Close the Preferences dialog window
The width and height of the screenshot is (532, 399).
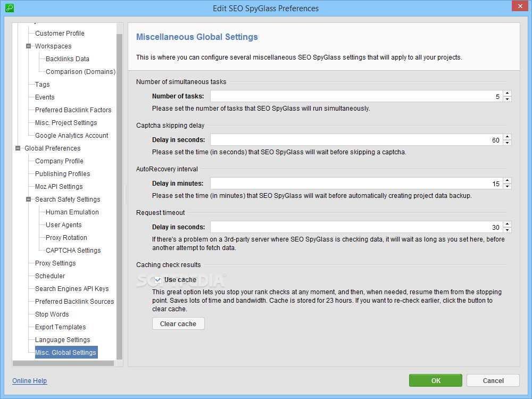(x=520, y=6)
